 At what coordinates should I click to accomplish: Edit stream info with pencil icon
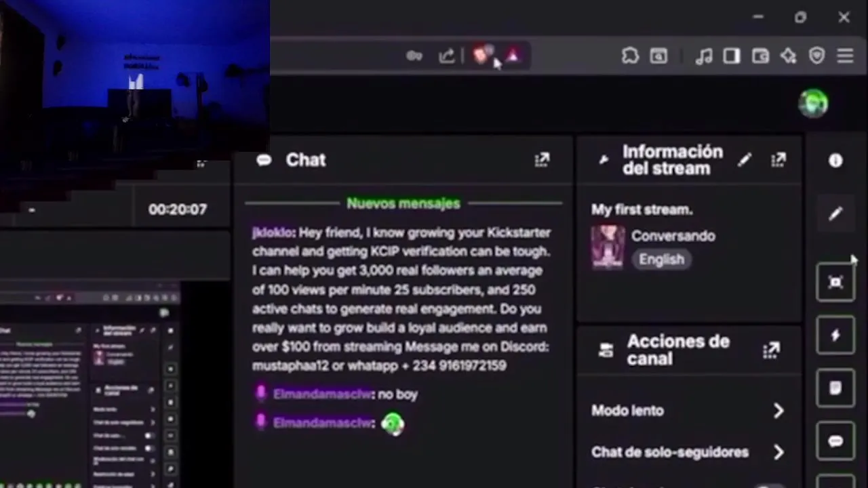(745, 160)
